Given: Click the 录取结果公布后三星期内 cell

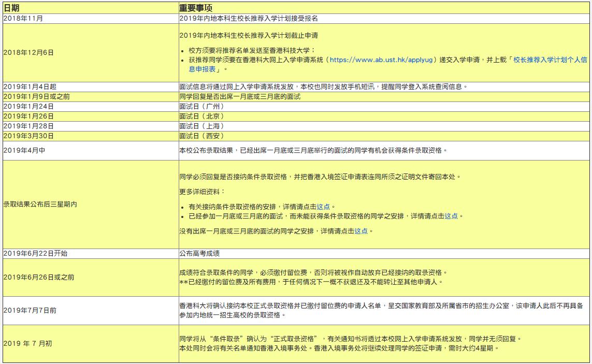Looking at the screenshot, I should [x=40, y=205].
